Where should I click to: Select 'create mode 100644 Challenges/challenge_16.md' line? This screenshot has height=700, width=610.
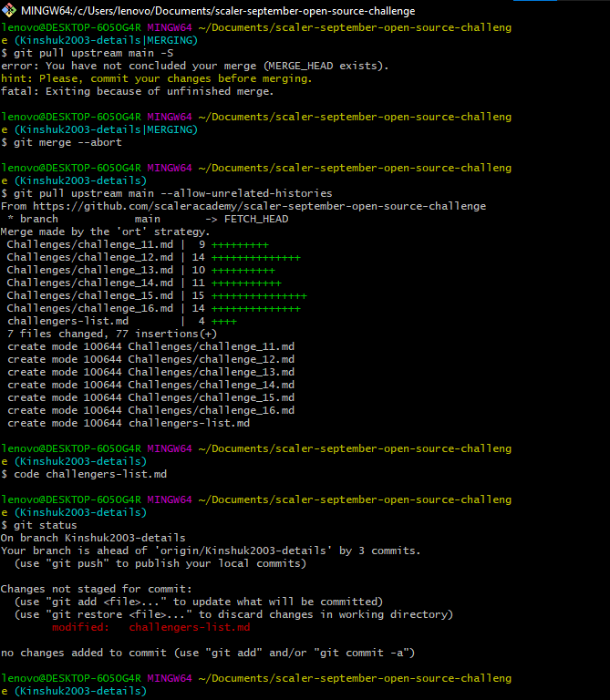151,410
